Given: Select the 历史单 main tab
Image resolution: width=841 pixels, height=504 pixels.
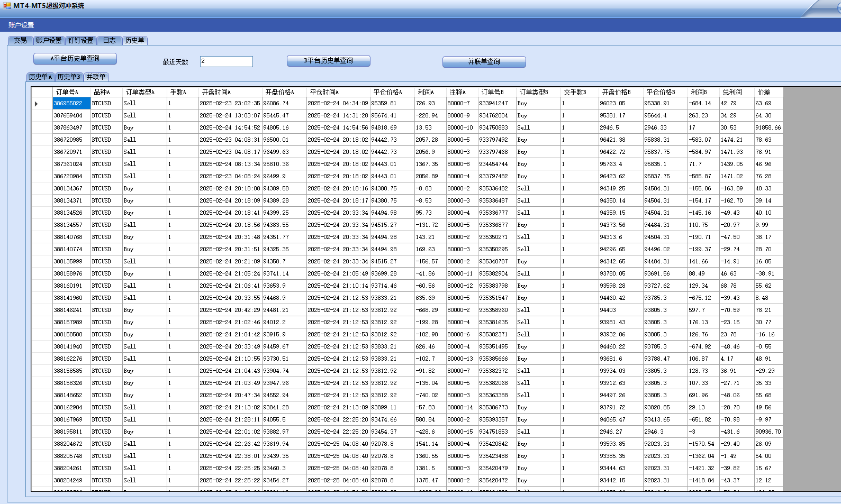Looking at the screenshot, I should [134, 40].
